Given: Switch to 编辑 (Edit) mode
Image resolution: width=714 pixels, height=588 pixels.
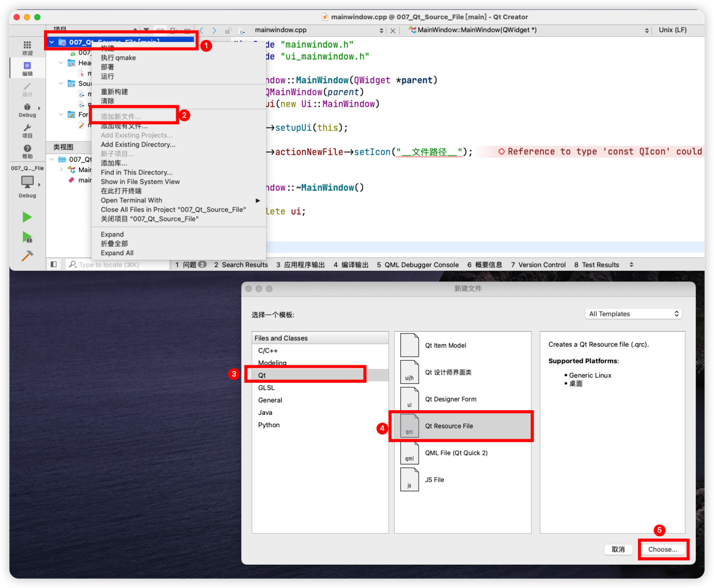Looking at the screenshot, I should point(27,68).
